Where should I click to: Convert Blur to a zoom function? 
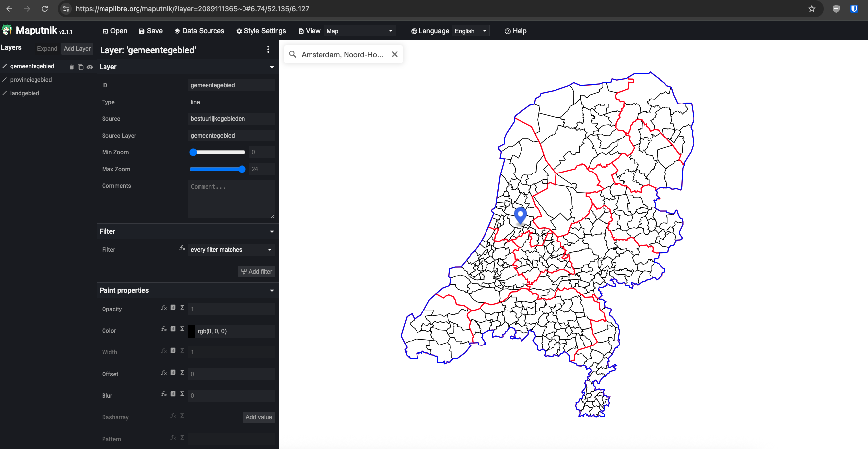pyautogui.click(x=173, y=394)
